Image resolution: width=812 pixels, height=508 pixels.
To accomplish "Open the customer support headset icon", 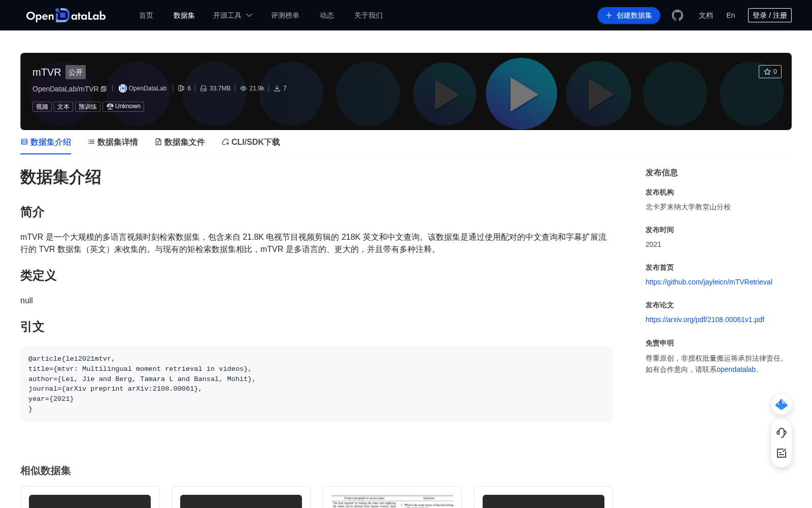I will click(x=782, y=433).
